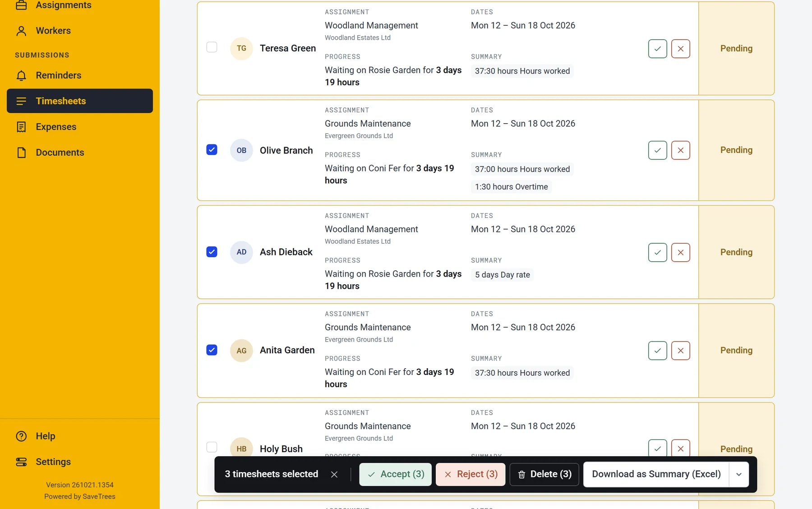Accept the 3 selected timesheets
The height and width of the screenshot is (509, 812).
[x=395, y=474]
